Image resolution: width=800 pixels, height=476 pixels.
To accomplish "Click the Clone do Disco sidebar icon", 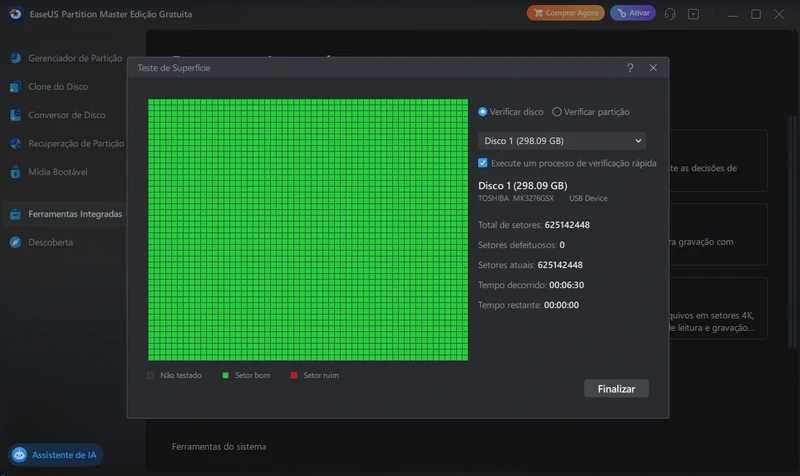I will coord(15,87).
